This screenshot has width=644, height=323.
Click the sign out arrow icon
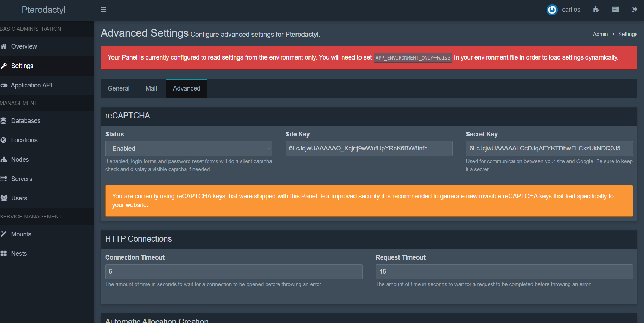click(x=634, y=10)
